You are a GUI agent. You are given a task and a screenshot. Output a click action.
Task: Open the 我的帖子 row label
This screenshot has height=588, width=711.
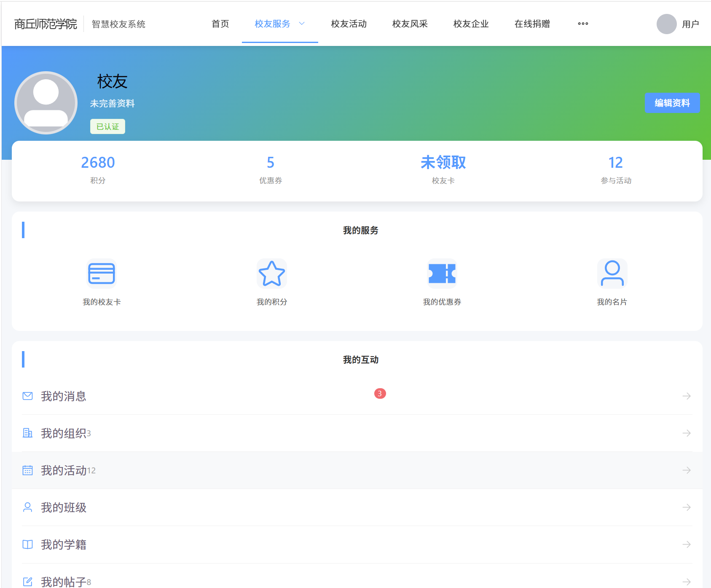[64, 582]
